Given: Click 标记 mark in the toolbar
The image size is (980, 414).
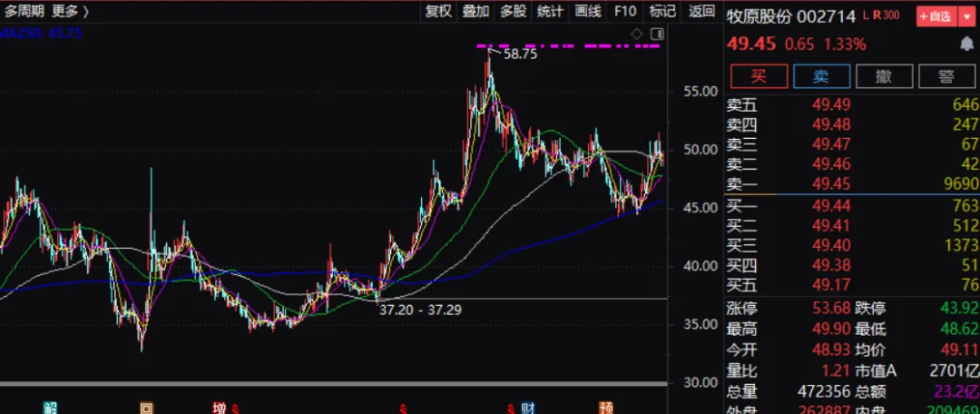Looking at the screenshot, I should tap(662, 11).
